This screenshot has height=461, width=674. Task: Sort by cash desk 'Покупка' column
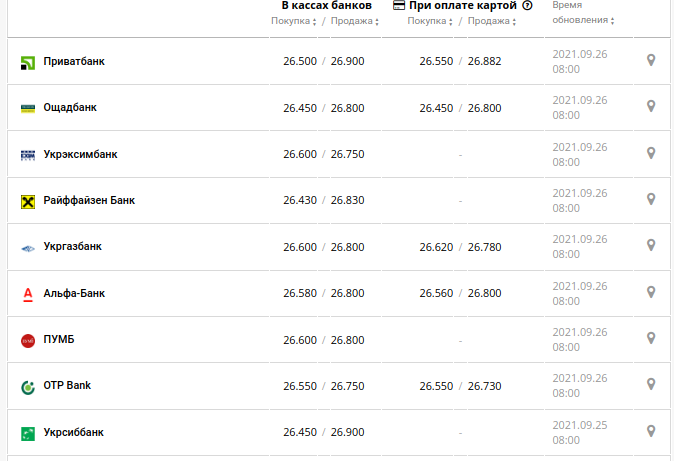[291, 21]
